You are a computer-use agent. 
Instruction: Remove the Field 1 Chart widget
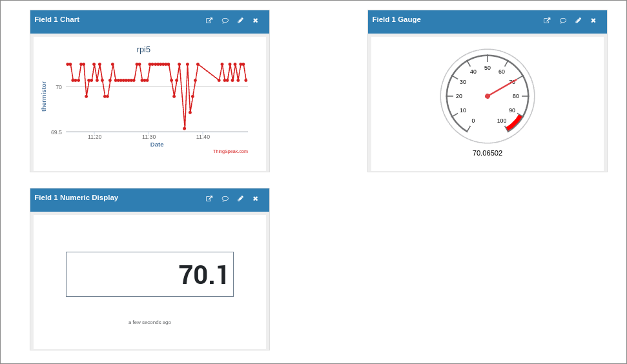256,21
